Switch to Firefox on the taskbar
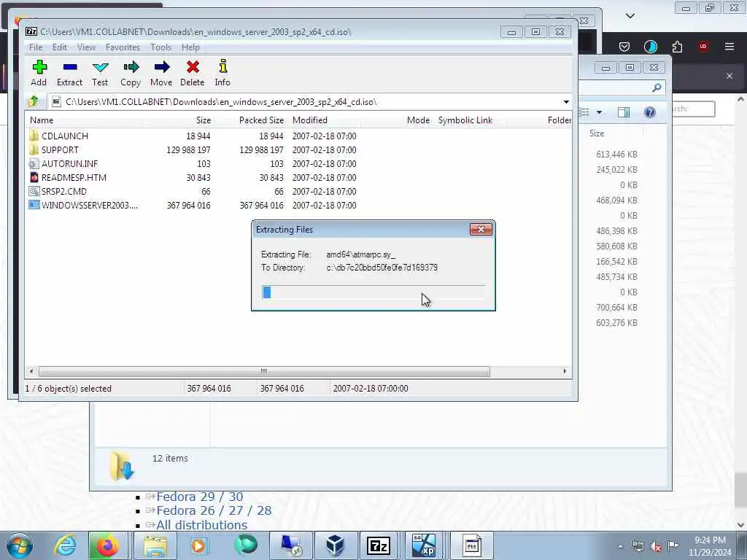 tap(107, 545)
